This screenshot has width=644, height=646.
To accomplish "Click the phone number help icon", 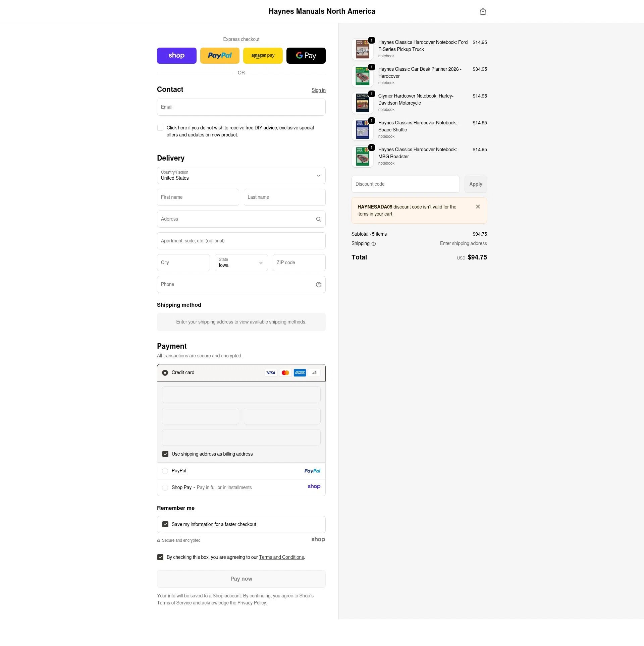I will point(318,284).
